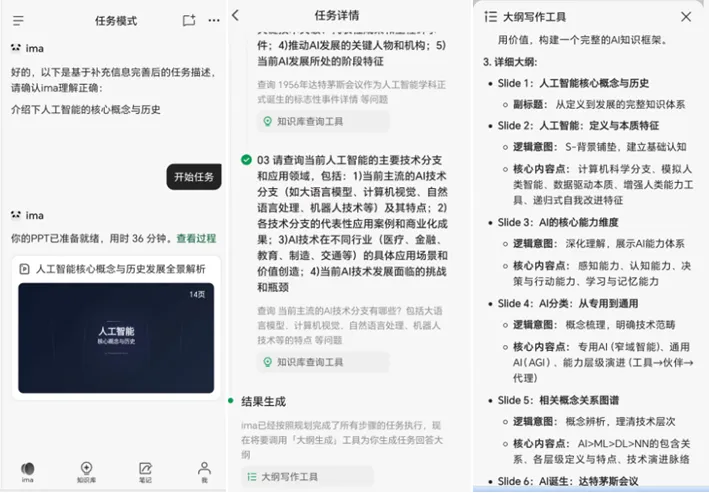Click the green check on step 03
This screenshot has width=709, height=493.
pyautogui.click(x=246, y=160)
